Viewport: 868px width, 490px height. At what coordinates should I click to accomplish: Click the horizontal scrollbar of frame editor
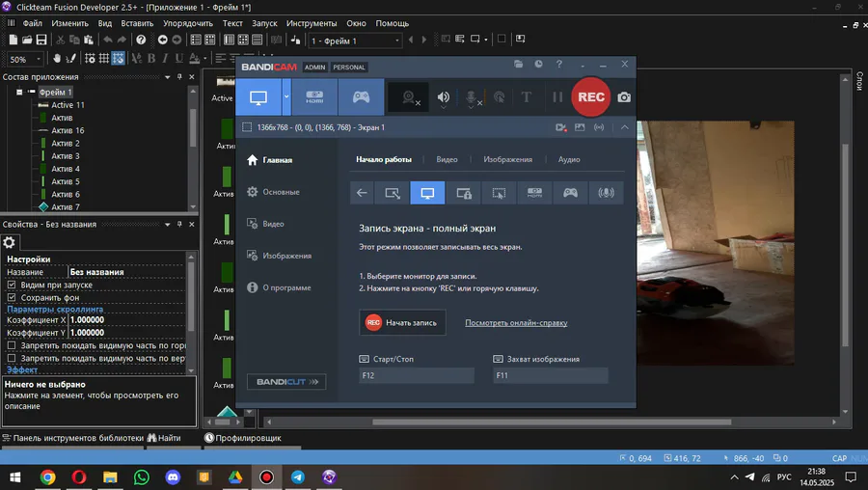552,422
